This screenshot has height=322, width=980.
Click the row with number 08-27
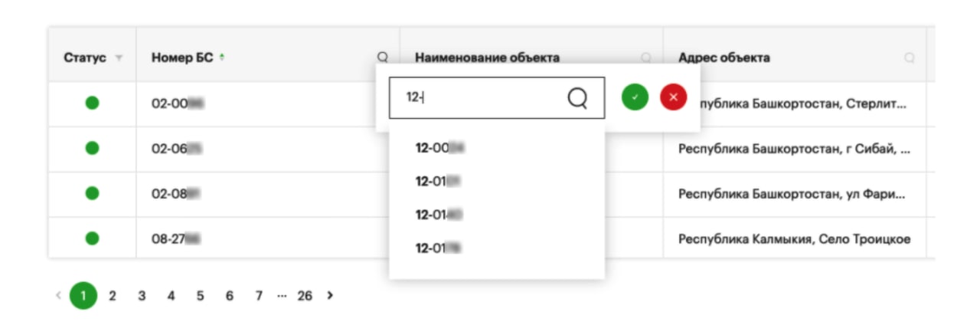[176, 239]
